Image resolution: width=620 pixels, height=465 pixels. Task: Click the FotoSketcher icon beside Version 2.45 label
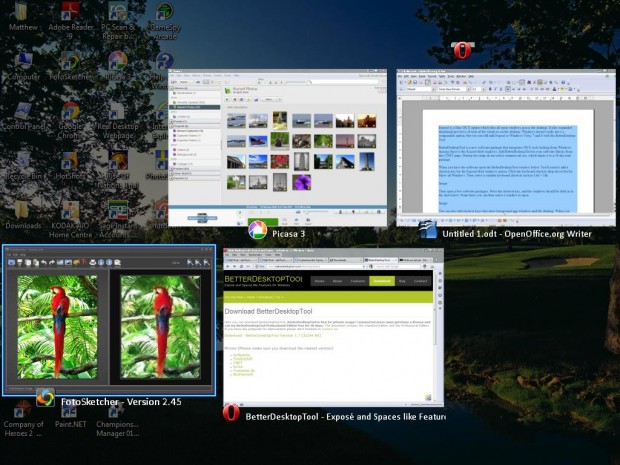point(45,397)
